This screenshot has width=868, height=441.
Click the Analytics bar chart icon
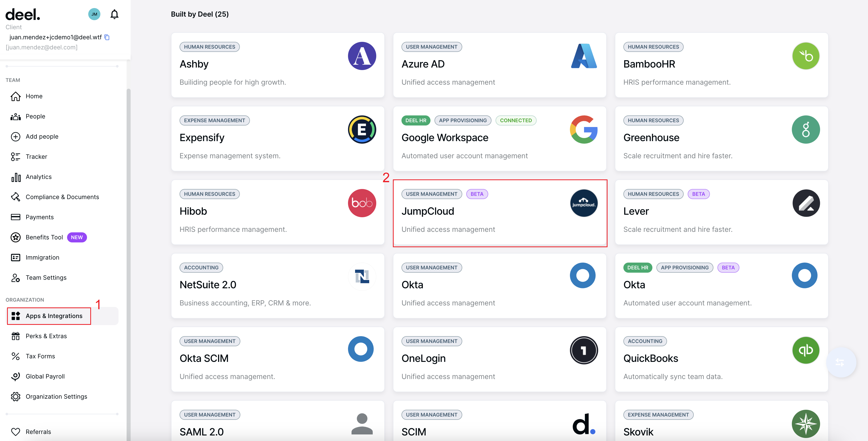(x=15, y=177)
